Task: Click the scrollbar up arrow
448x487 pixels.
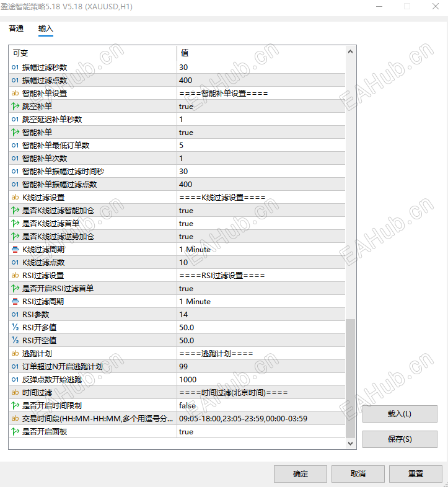Action: pyautogui.click(x=351, y=51)
